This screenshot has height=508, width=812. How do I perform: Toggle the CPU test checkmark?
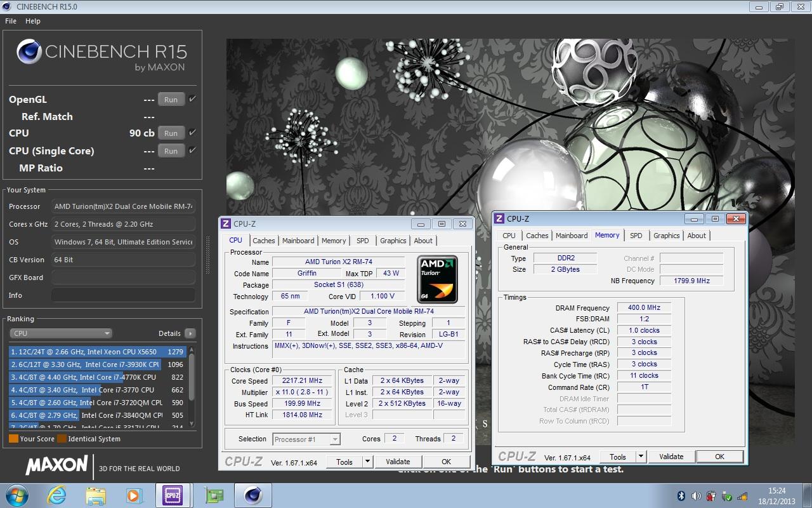point(192,133)
